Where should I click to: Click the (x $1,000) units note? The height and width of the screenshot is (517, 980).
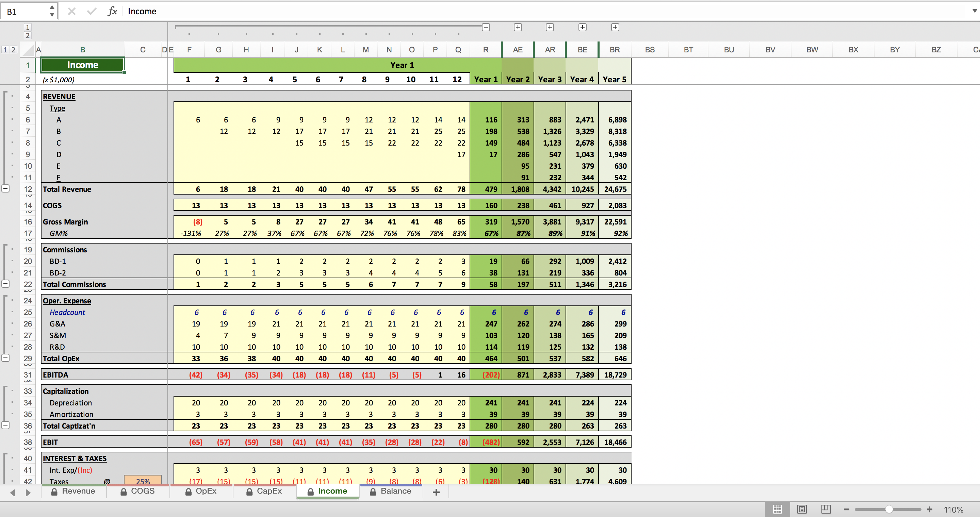pos(59,80)
